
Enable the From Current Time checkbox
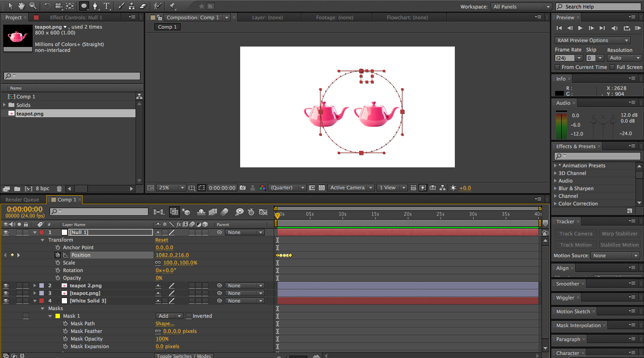point(557,67)
